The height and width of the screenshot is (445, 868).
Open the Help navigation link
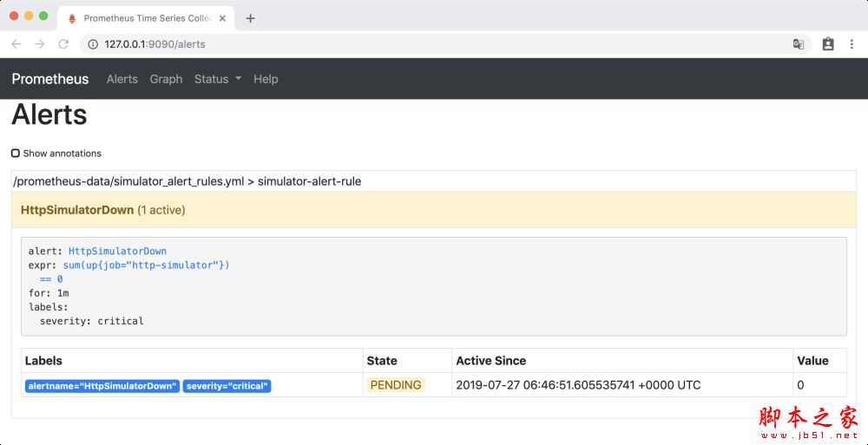[x=266, y=79]
